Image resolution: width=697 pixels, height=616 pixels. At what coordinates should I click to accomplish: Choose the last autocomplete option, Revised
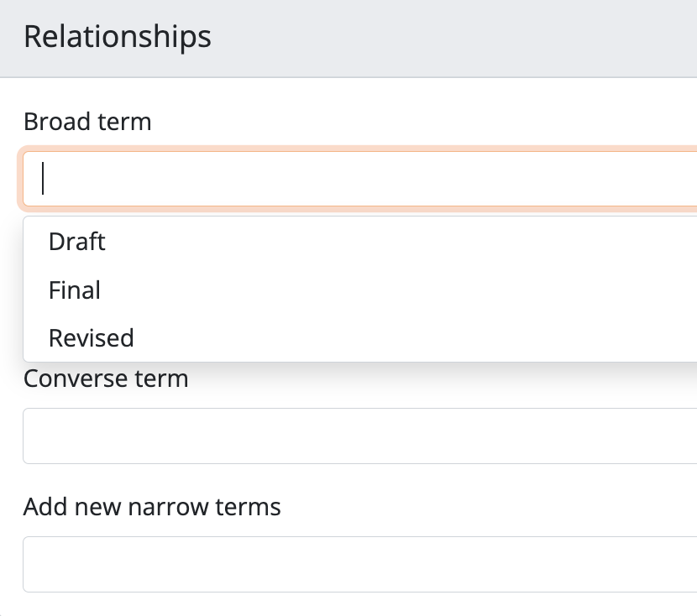pyautogui.click(x=92, y=338)
